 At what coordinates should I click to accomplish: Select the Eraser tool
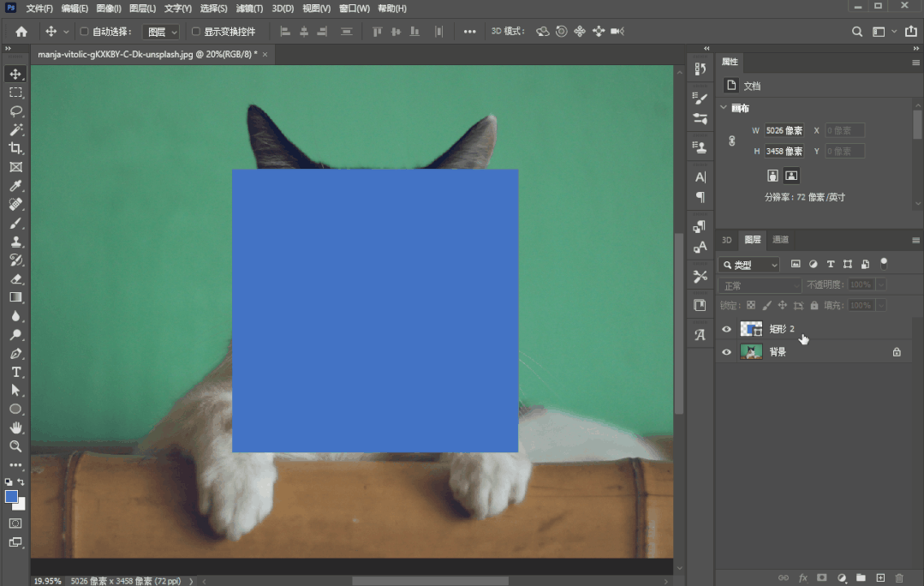[x=16, y=278]
